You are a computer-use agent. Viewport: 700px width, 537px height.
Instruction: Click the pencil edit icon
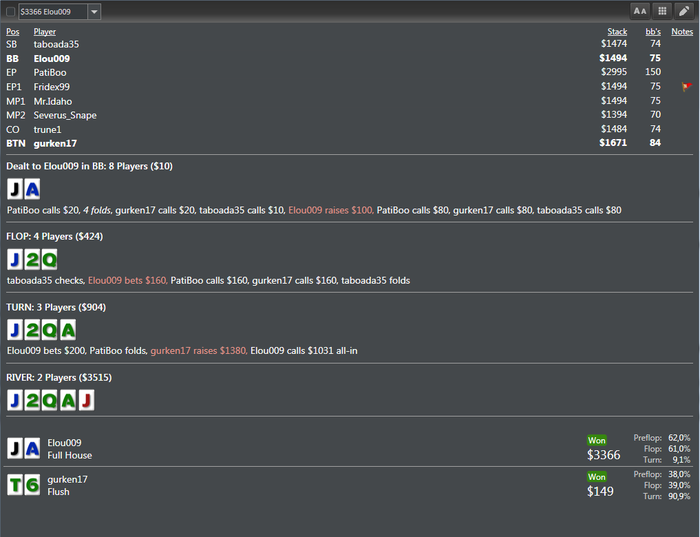point(684,11)
